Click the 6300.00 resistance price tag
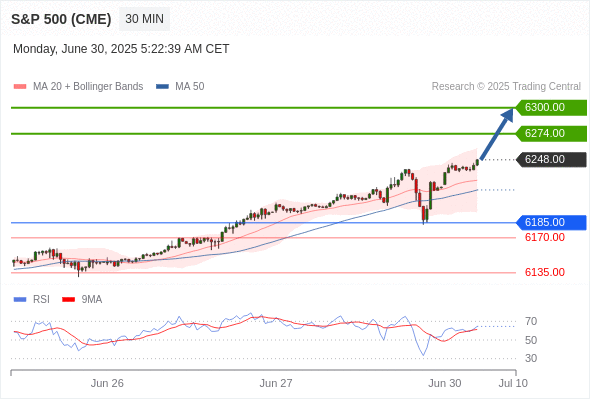This screenshot has width=590, height=400. tap(551, 108)
